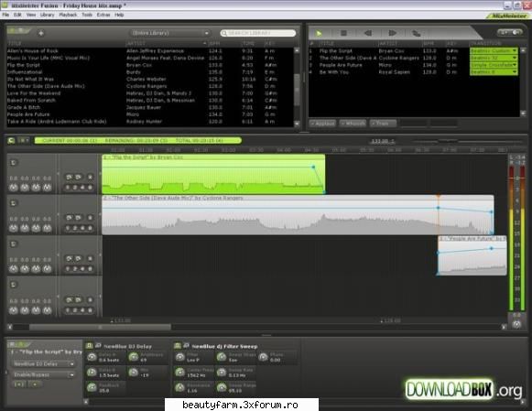Click the horizontal timeline scrollbar thumb

100,327
